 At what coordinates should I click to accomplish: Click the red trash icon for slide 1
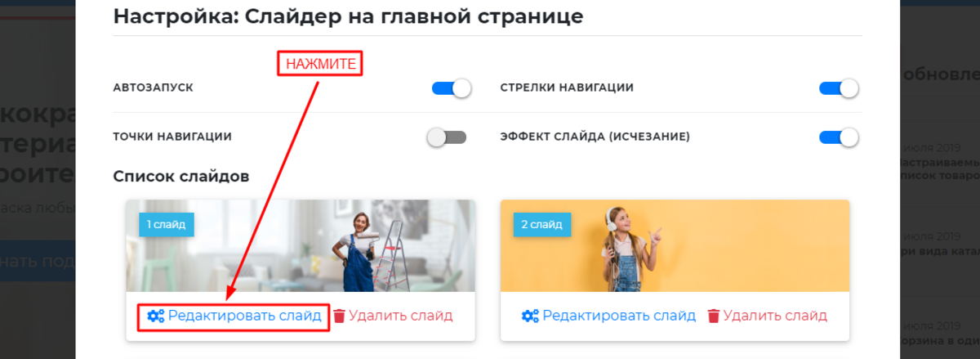(x=339, y=316)
